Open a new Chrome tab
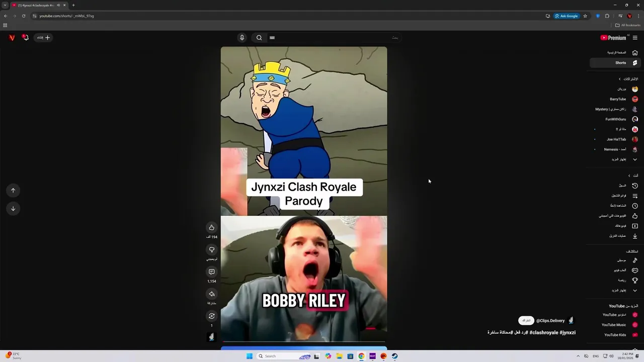The height and width of the screenshot is (362, 644). point(73,5)
